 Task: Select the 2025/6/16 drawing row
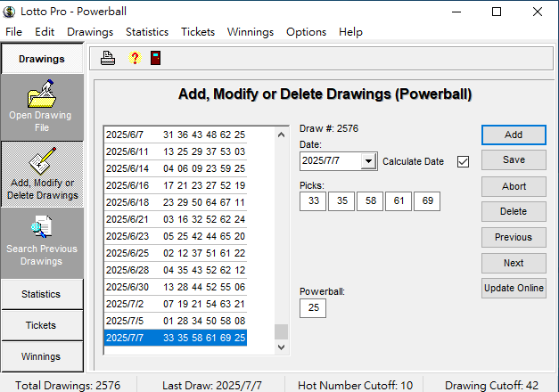(176, 185)
